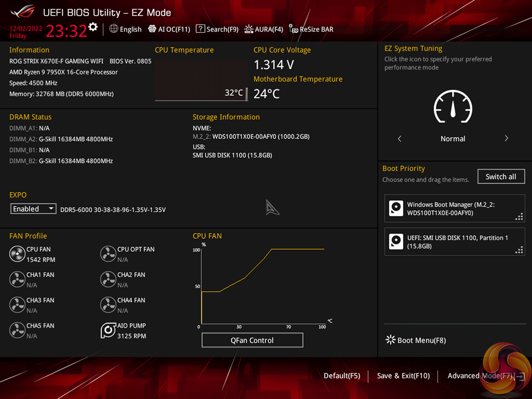The width and height of the screenshot is (532, 399).
Task: Switch to next tuning mode arrow
Action: [x=506, y=138]
